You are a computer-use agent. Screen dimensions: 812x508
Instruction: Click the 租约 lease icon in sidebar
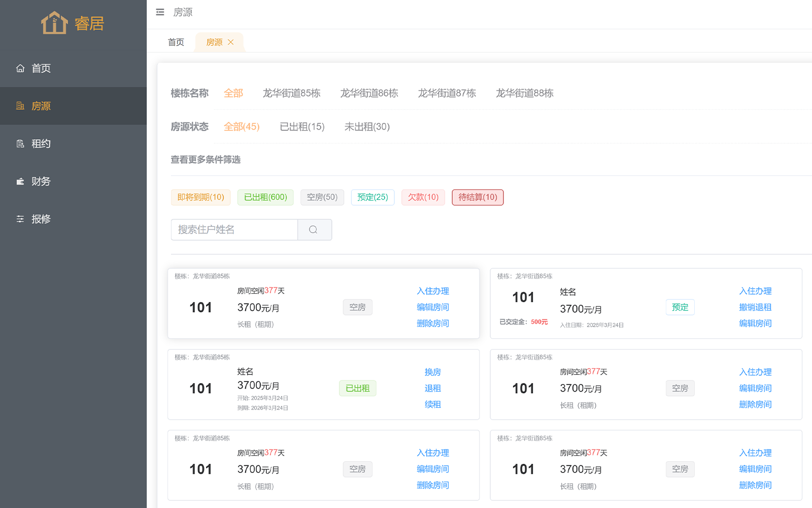click(x=20, y=144)
